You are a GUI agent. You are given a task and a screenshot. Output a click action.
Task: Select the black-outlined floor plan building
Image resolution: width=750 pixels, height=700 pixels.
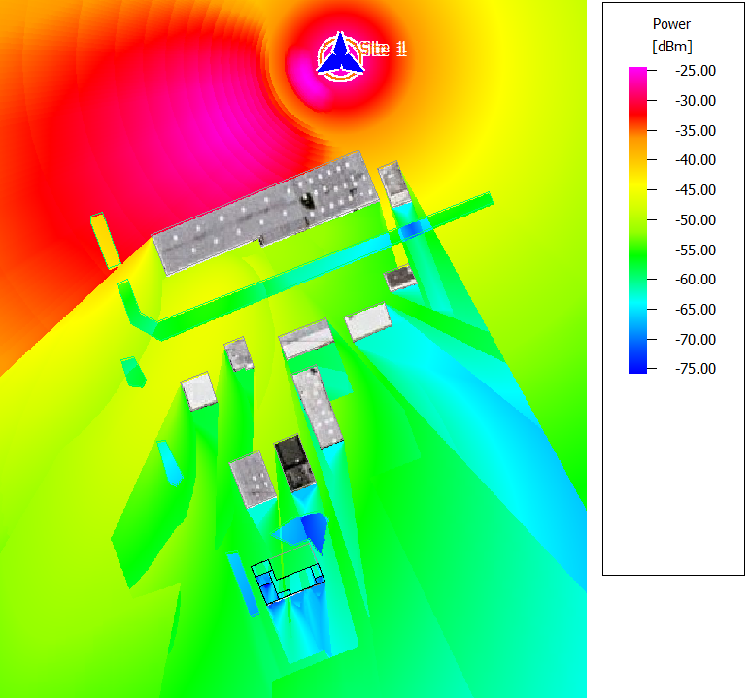287,583
